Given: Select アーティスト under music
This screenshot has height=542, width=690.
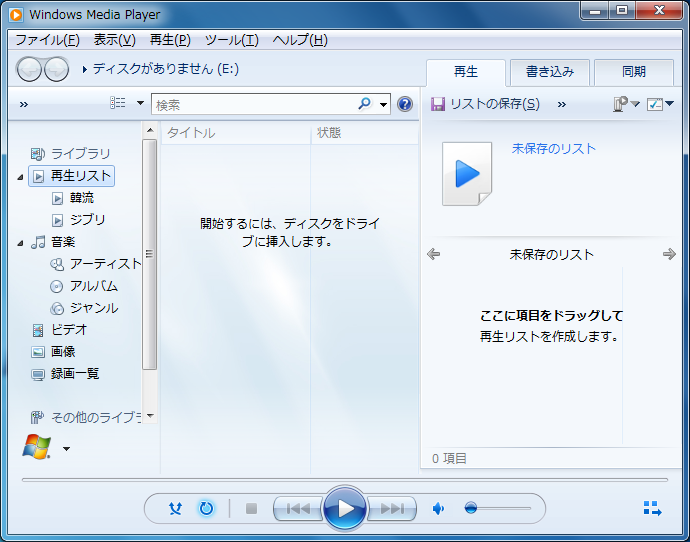Looking at the screenshot, I should click(x=96, y=264).
